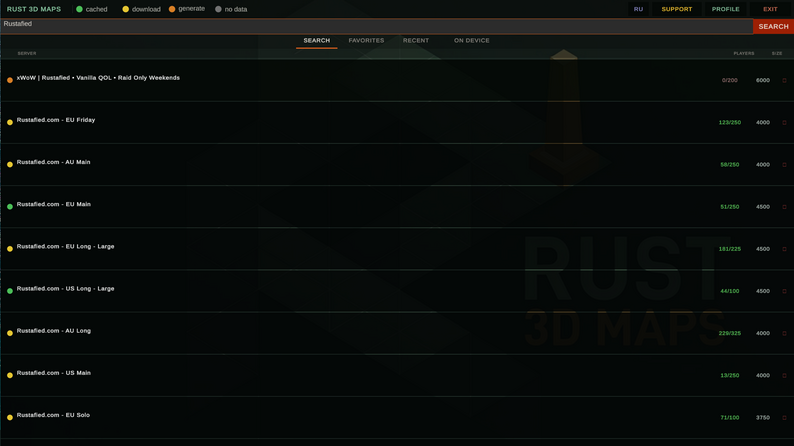Viewport: 794px width, 446px height.
Task: Click the 6000 map size value
Action: coord(763,80)
